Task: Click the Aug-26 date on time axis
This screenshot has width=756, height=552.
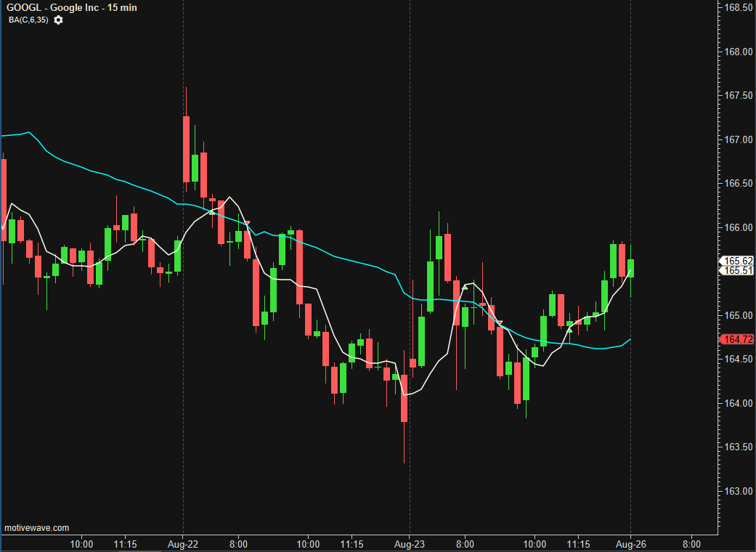Action: coord(630,543)
